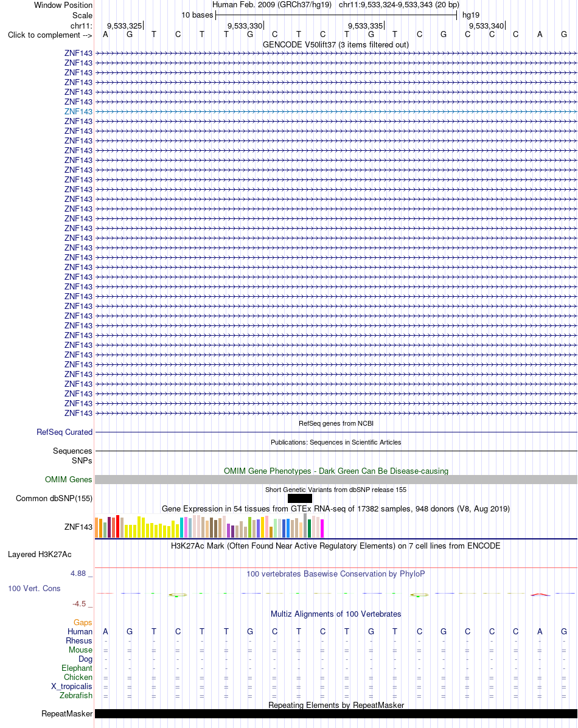578x728 pixels.
Task: Click the black RepeatMasker element bar
Action: point(336,713)
